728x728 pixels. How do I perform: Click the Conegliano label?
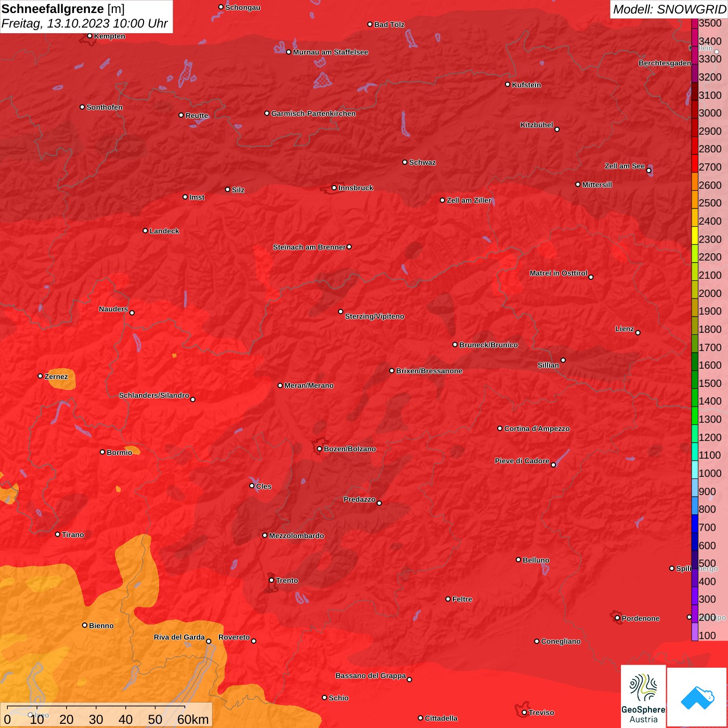point(561,641)
